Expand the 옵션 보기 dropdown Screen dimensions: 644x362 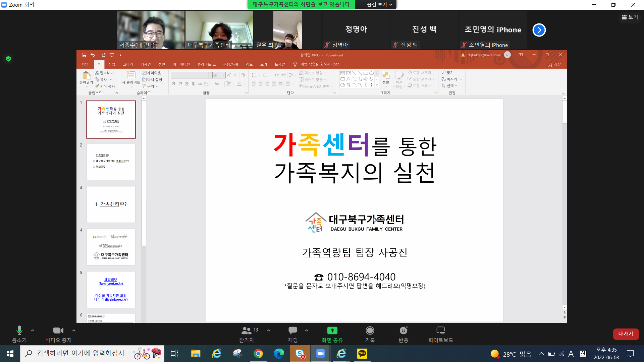click(379, 4)
